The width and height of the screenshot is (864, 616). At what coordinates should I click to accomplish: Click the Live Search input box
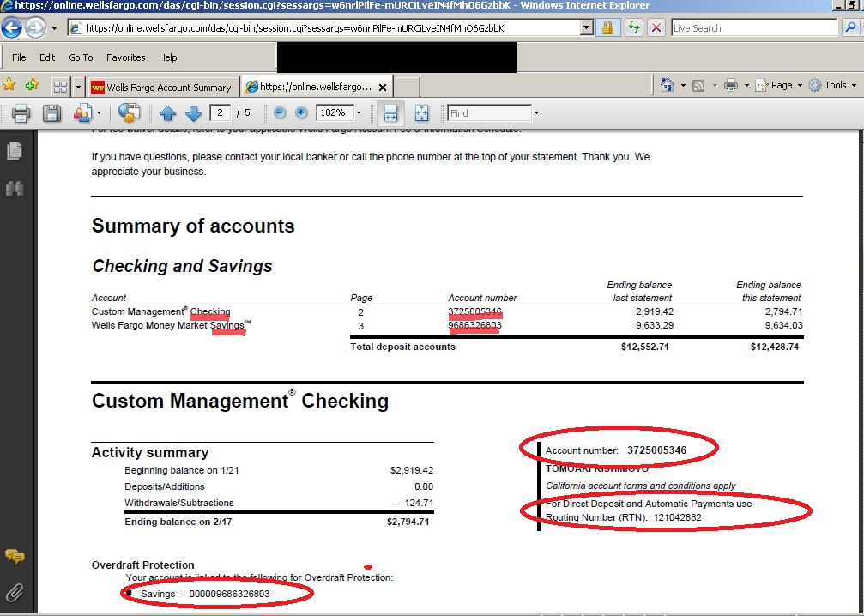pyautogui.click(x=754, y=28)
